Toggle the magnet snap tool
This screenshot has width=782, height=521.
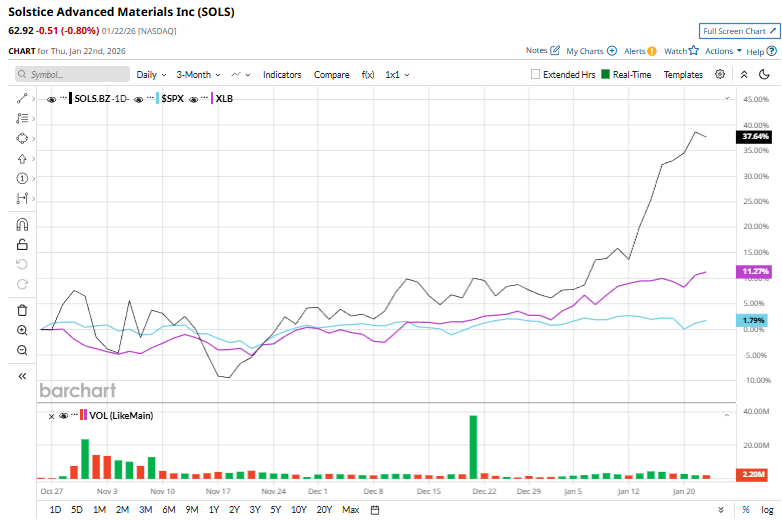22,225
